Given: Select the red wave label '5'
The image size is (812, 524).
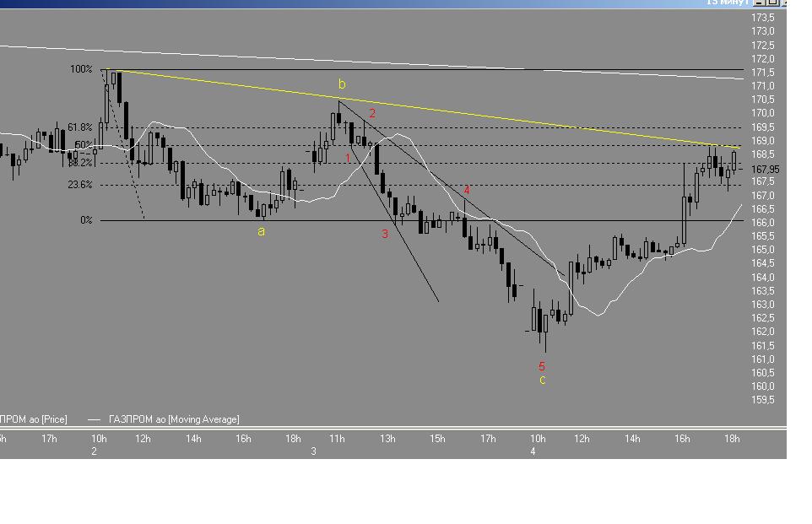Looking at the screenshot, I should click(x=542, y=366).
